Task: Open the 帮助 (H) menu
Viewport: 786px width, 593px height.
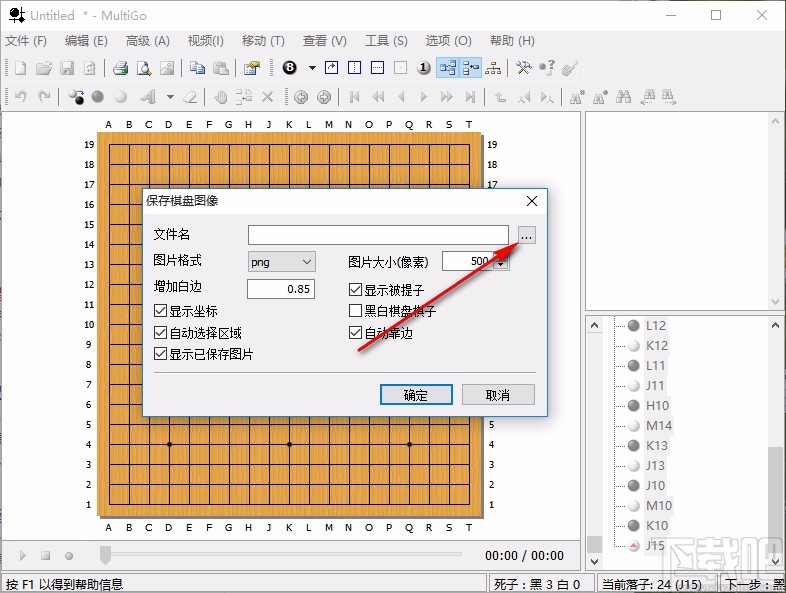Action: (512, 41)
